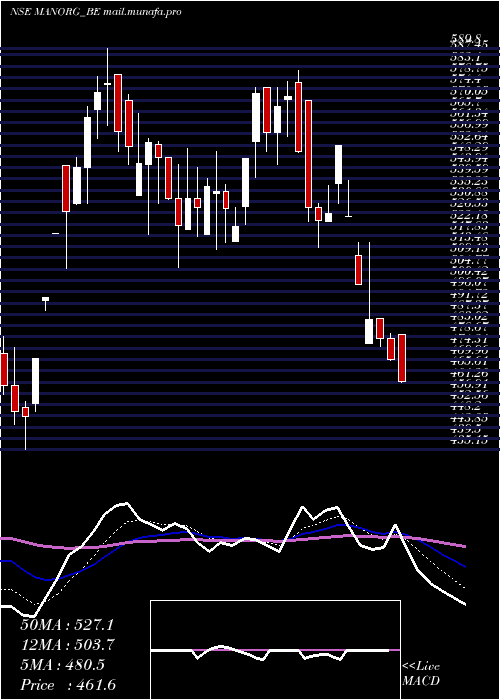Click the 474.31 price axis label

point(468,340)
